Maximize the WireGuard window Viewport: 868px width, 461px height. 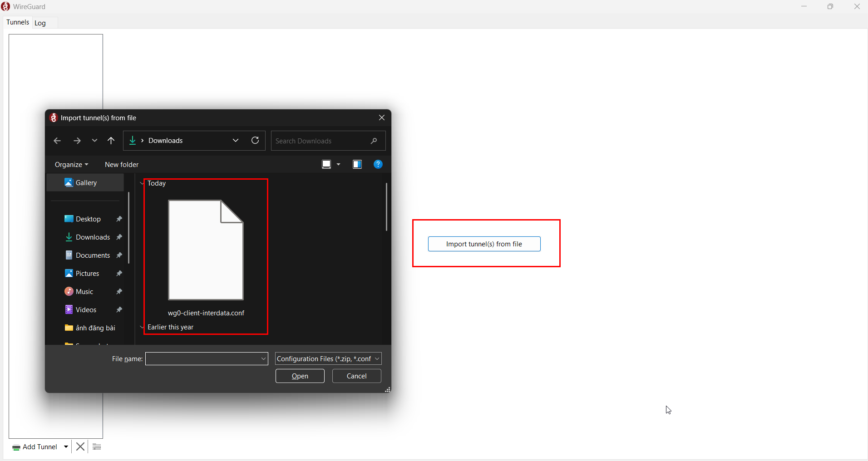coord(830,6)
